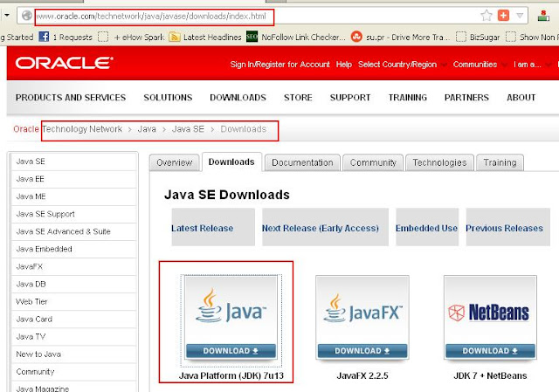Screen dimensions: 559x392
Task: Click the Java Platform JDK Download button
Action: 231,351
